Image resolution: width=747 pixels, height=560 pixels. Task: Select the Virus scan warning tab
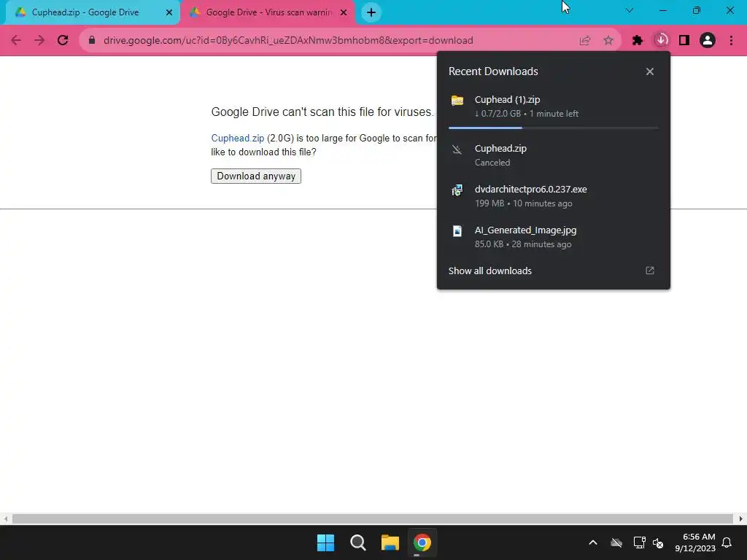point(268,12)
